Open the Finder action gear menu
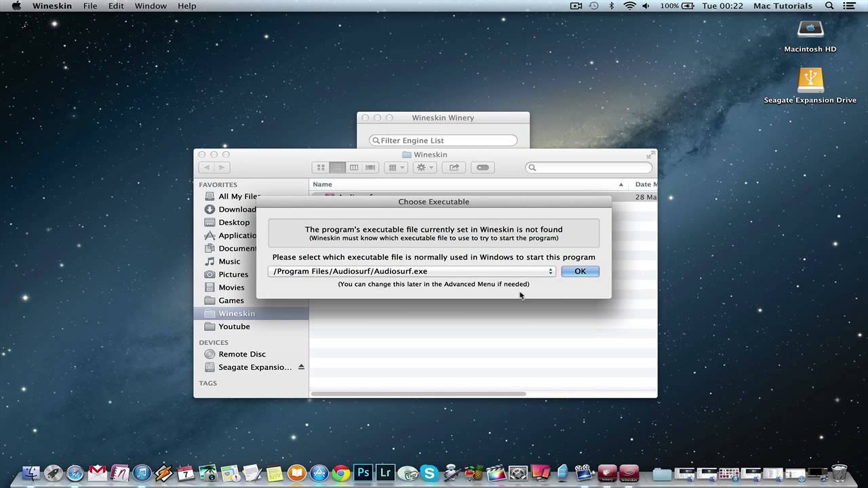 [425, 167]
